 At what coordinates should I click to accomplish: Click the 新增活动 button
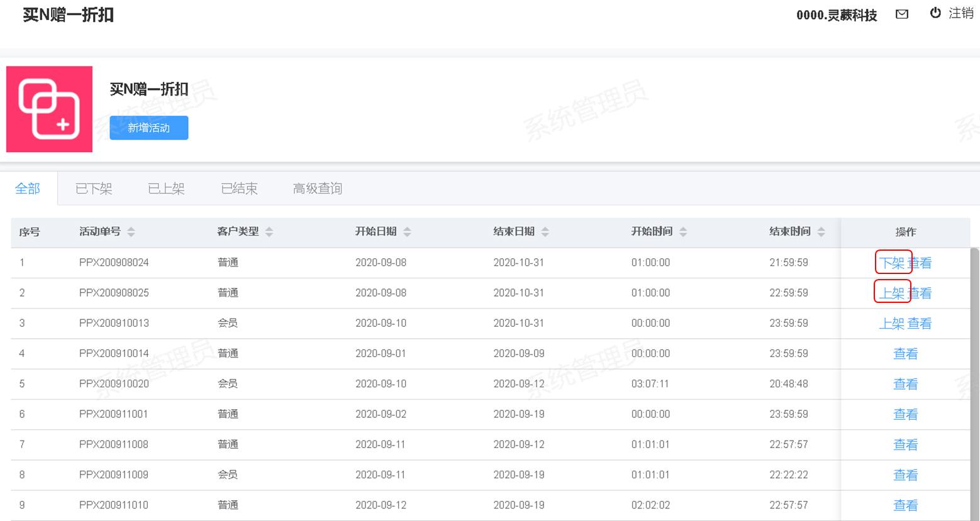coord(148,128)
